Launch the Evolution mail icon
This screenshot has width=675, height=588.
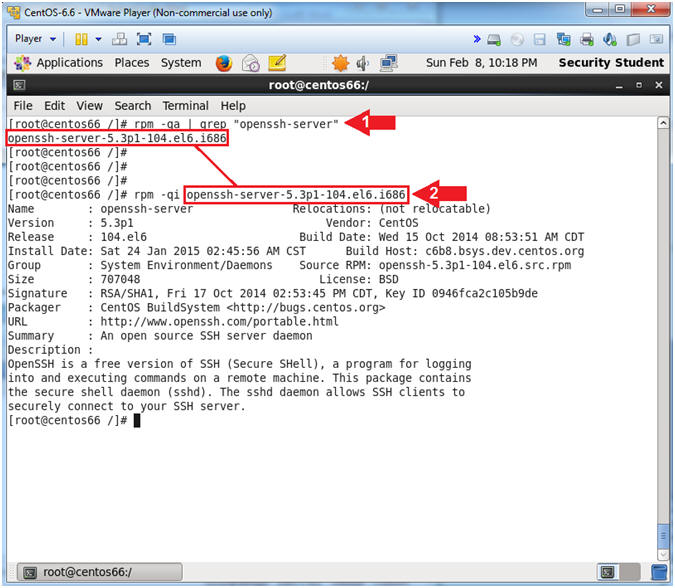(251, 63)
